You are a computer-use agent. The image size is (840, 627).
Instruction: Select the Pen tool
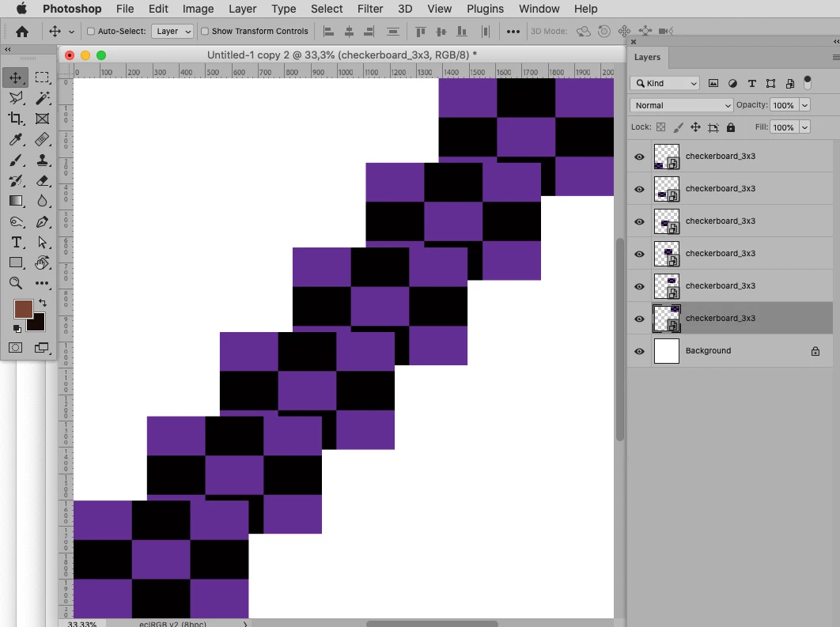[x=42, y=221]
